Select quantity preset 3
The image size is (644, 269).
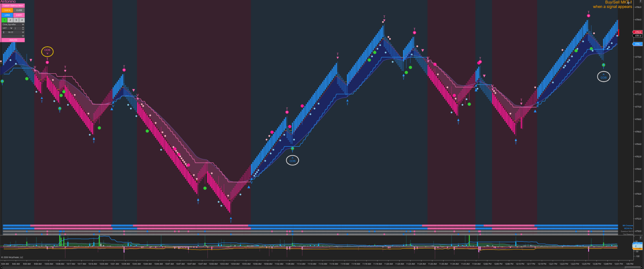tap(16, 20)
